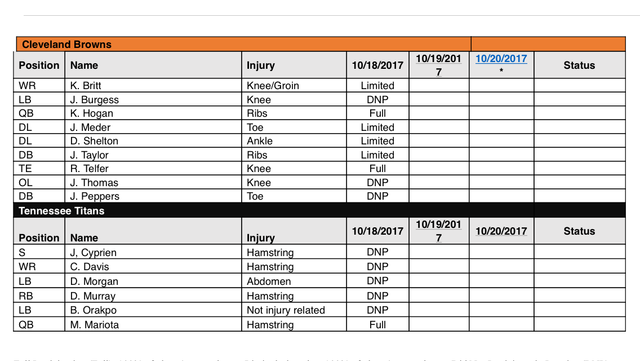Select the J. Peppers name cell

point(153,196)
